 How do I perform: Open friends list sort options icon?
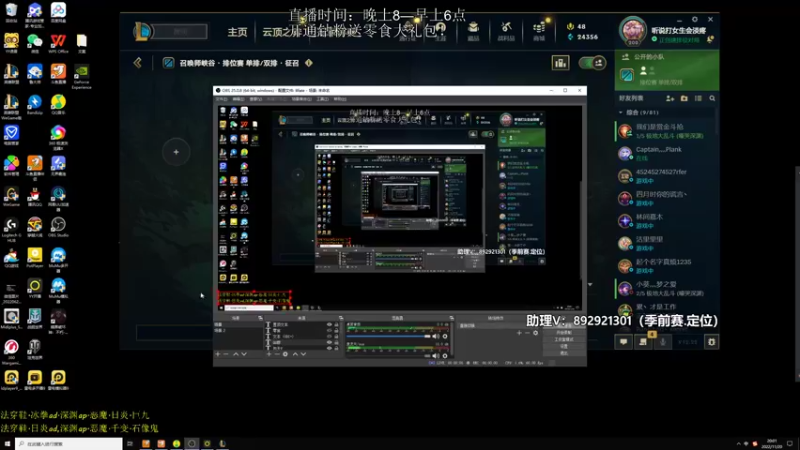click(698, 98)
